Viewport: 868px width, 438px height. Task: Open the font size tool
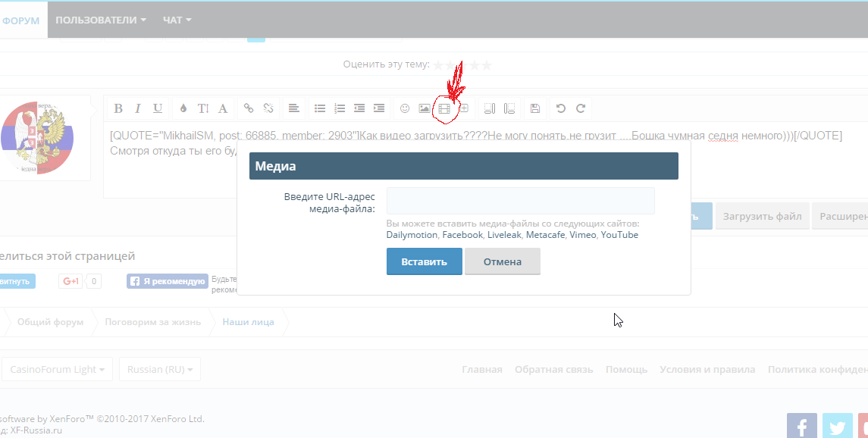tap(203, 108)
